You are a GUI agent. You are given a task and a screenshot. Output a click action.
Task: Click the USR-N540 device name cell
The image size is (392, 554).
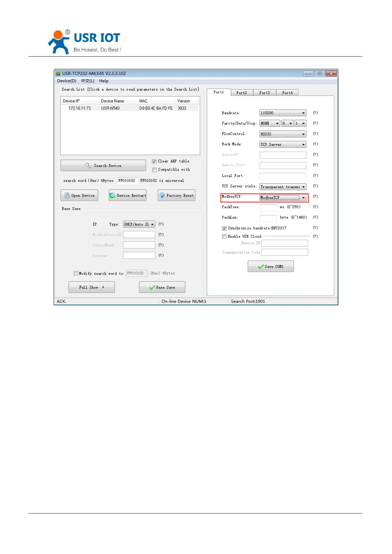pyautogui.click(x=110, y=108)
